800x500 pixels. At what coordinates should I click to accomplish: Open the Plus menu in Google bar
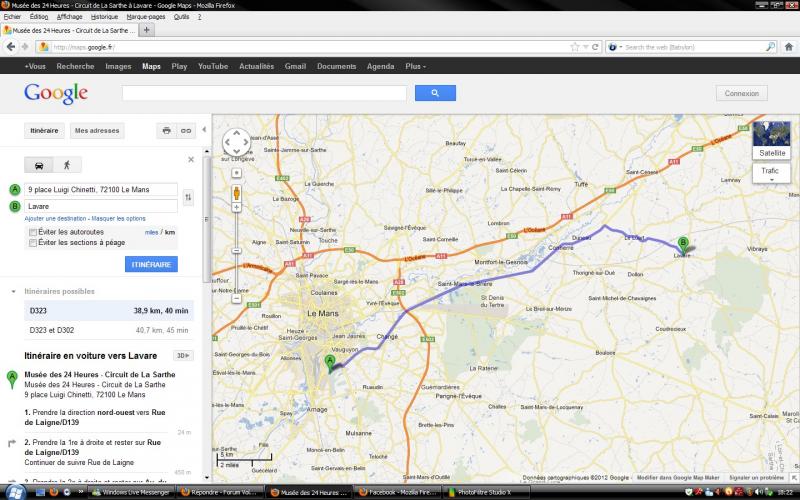tap(415, 66)
